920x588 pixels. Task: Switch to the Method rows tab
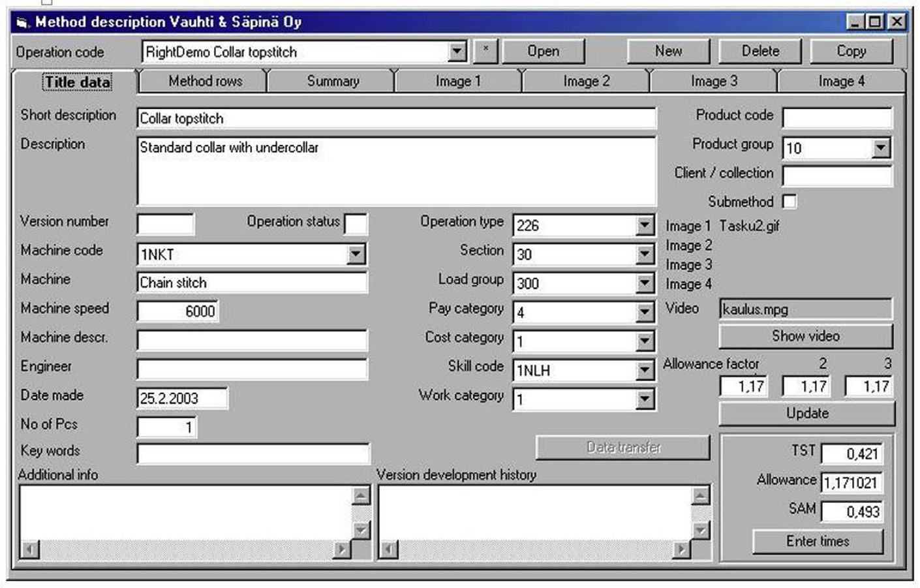tap(205, 82)
